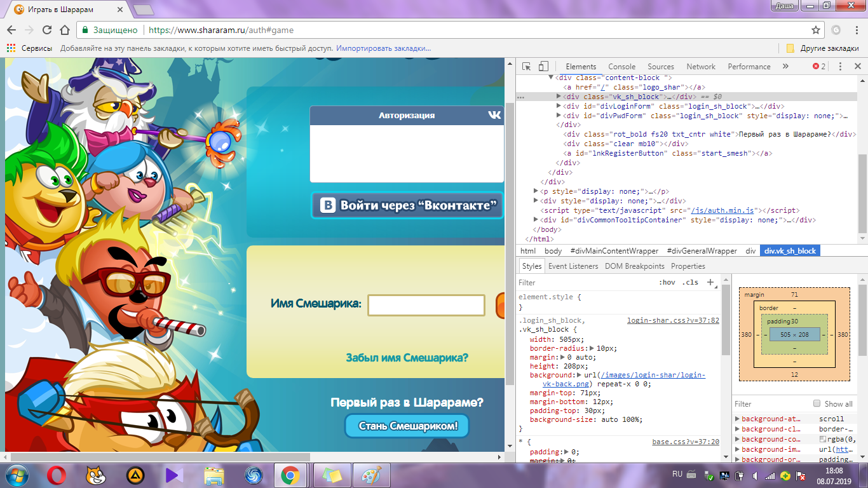The width and height of the screenshot is (868, 488).
Task: Open the DevTools three-dot customize menu
Action: 840,66
